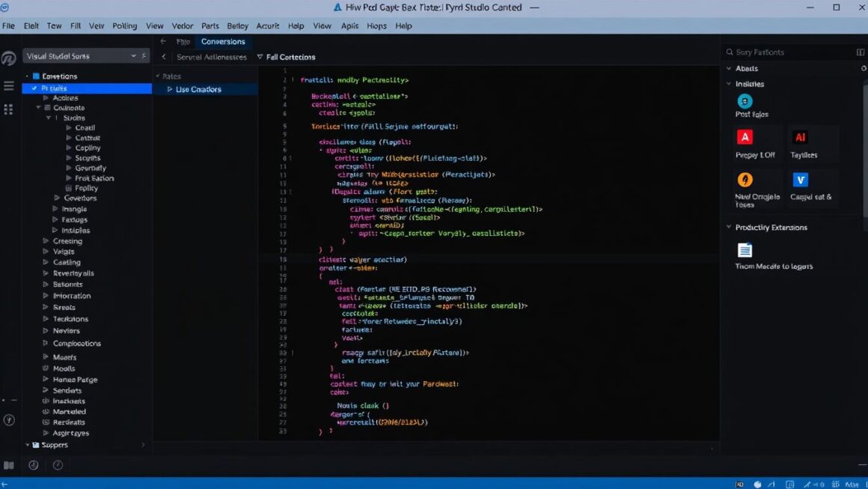Click the grid icon beside Coinonte
This screenshot has width=868, height=489.
click(x=48, y=107)
